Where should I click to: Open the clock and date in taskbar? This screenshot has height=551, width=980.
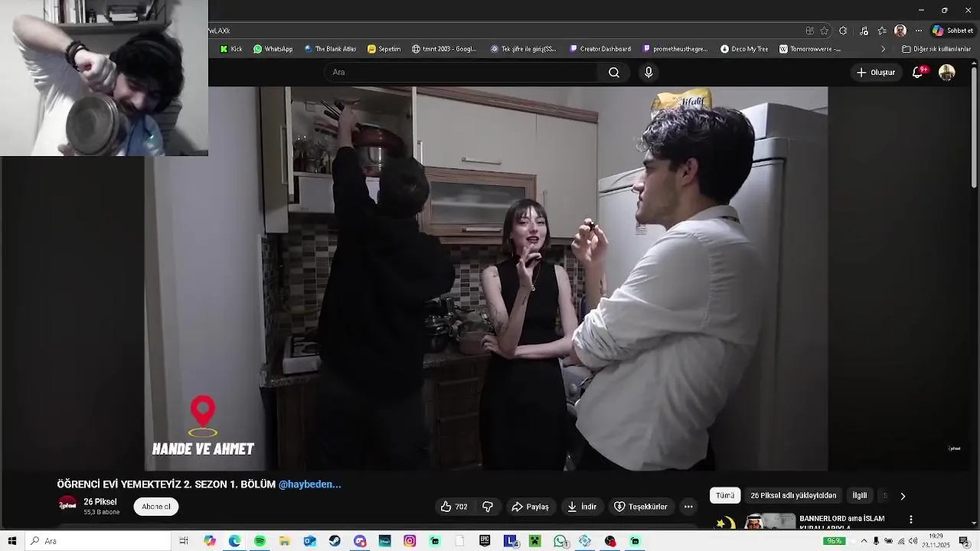click(936, 541)
